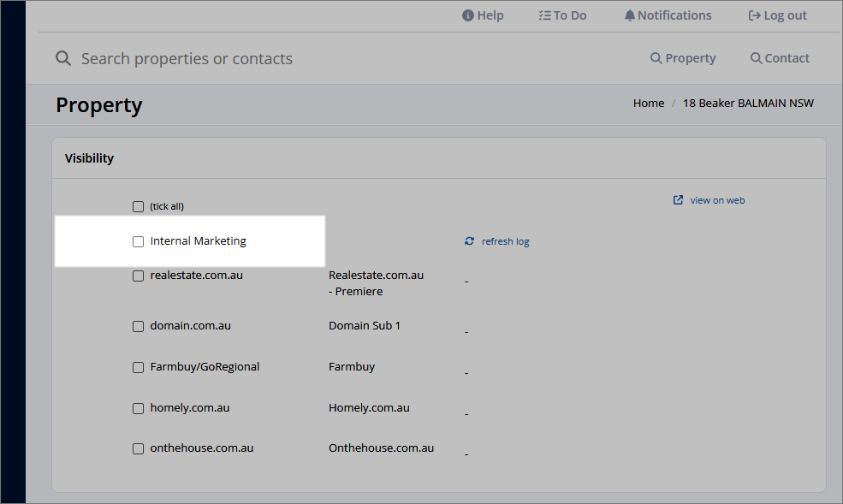
Task: Toggle the homely.com.au checkbox
Action: coord(138,408)
